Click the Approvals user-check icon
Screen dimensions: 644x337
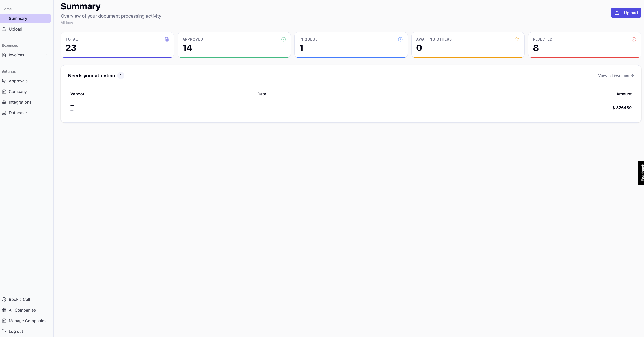pyautogui.click(x=4, y=81)
